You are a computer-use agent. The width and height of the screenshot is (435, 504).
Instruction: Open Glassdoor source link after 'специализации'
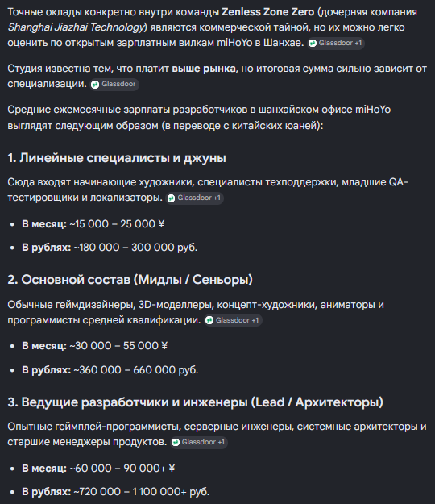tap(114, 85)
